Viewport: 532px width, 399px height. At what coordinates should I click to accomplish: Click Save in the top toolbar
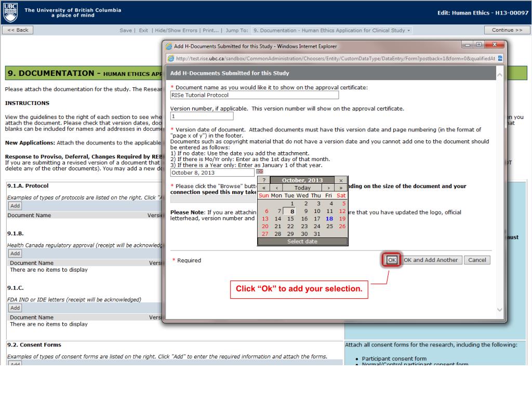point(126,30)
